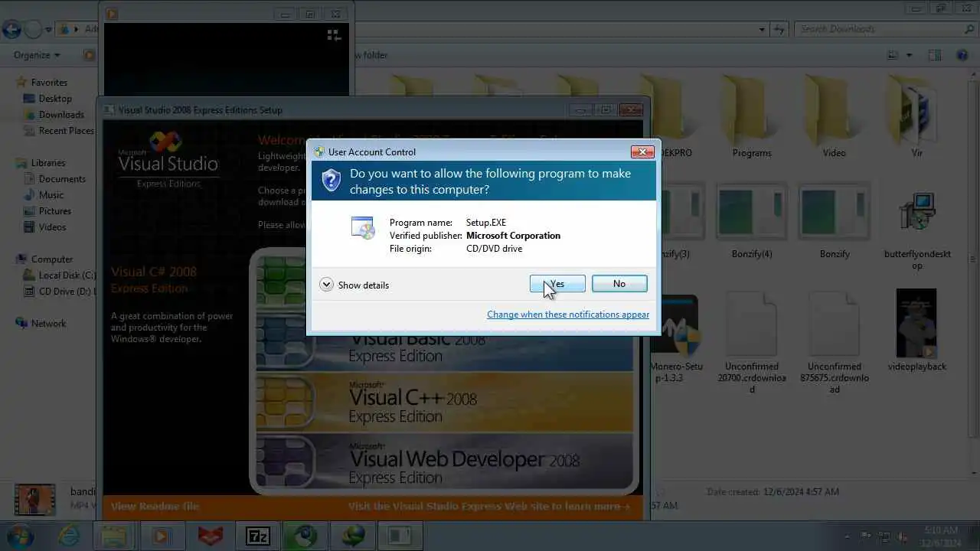This screenshot has height=551, width=980.
Task: Select Pictures library
Action: [x=55, y=210]
